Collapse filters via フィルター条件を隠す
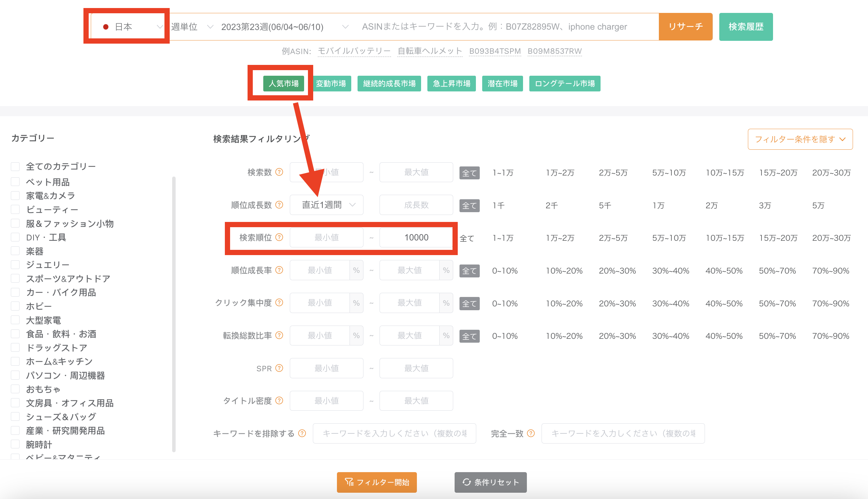This screenshot has height=499, width=868. pos(800,139)
